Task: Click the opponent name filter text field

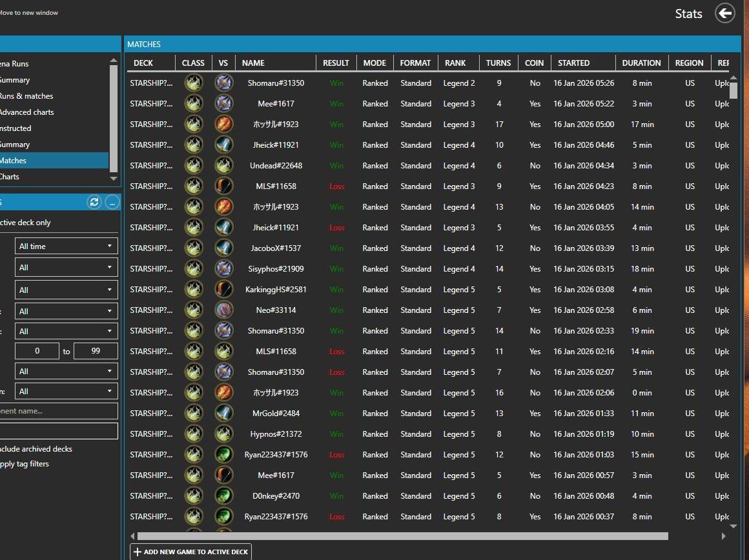Action: coord(59,411)
